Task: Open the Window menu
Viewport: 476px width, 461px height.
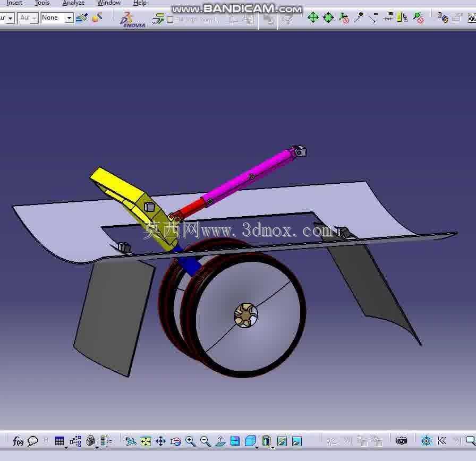Action: pos(109,3)
